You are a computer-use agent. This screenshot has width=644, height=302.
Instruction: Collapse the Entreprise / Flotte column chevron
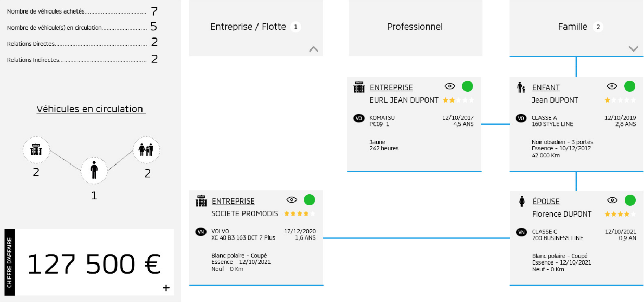(x=314, y=49)
